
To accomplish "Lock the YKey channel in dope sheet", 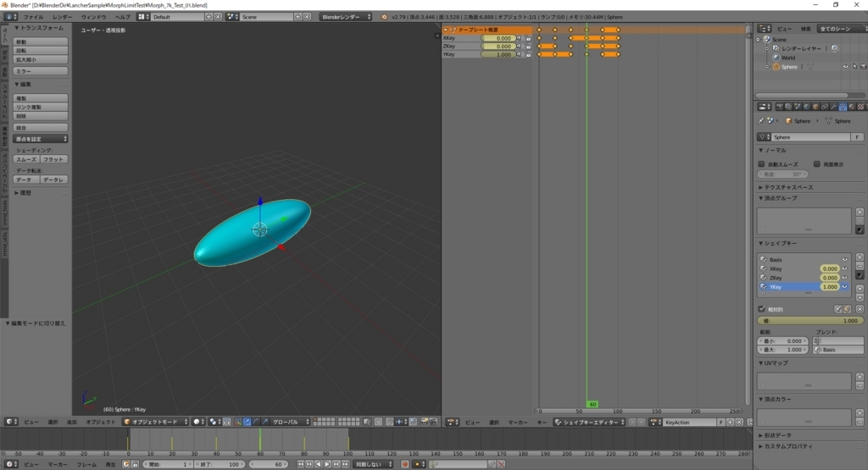I will tap(528, 54).
